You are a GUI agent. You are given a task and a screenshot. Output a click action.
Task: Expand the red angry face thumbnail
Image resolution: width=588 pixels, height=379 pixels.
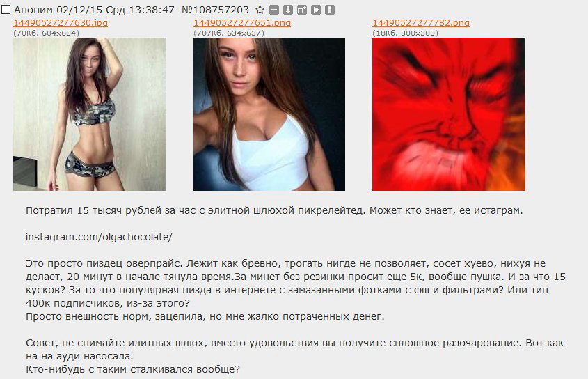(449, 114)
